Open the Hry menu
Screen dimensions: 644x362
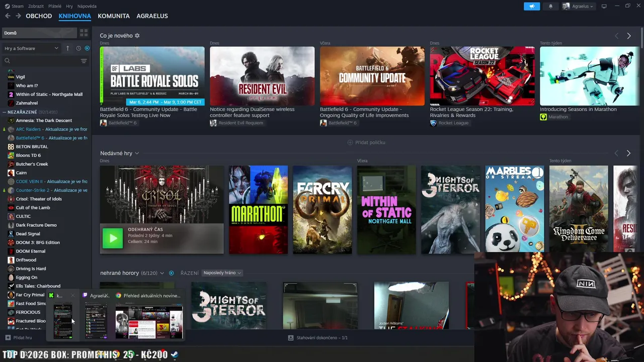69,6
